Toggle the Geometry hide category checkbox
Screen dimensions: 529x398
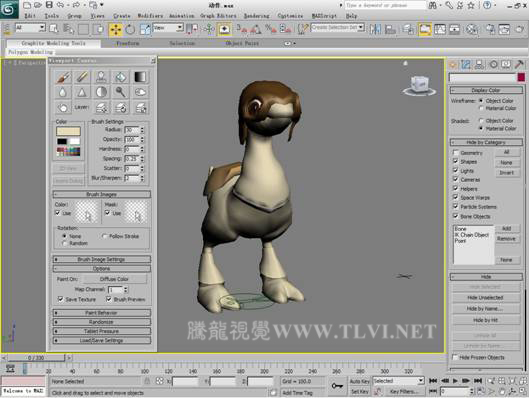[x=455, y=152]
